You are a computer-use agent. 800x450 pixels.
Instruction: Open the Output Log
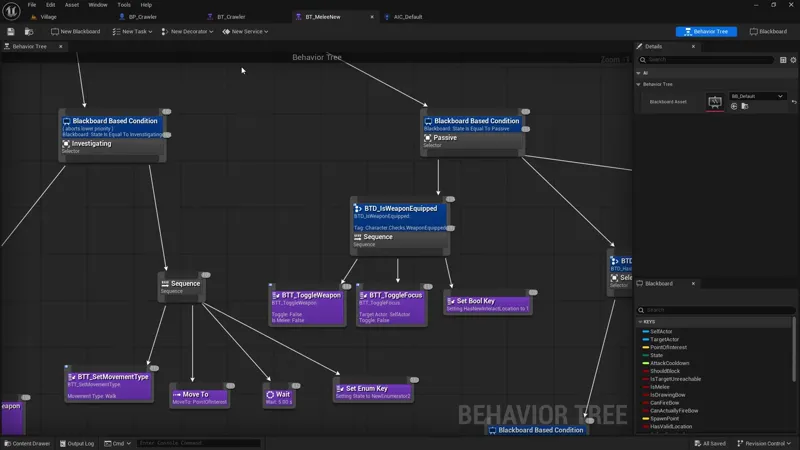(77, 443)
